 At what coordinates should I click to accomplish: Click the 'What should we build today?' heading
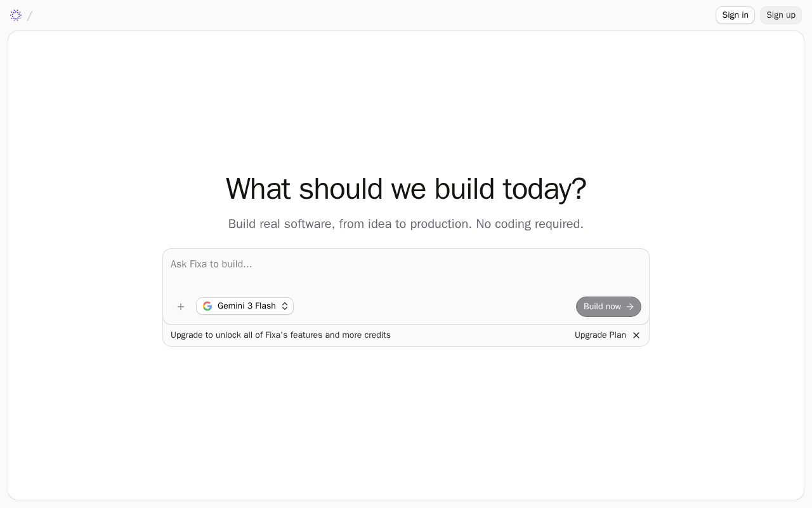coord(406,189)
